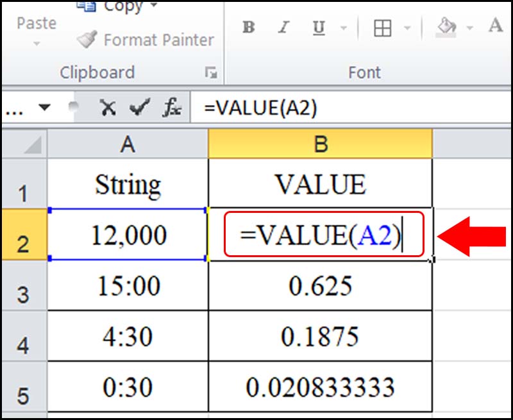513x420 pixels.
Task: Apply the Fill Color bucket
Action: point(446,28)
